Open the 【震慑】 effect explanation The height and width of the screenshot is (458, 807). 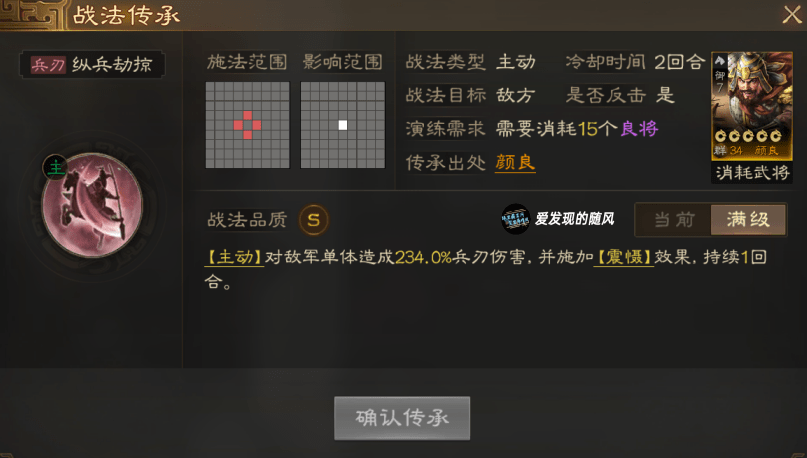(623, 257)
